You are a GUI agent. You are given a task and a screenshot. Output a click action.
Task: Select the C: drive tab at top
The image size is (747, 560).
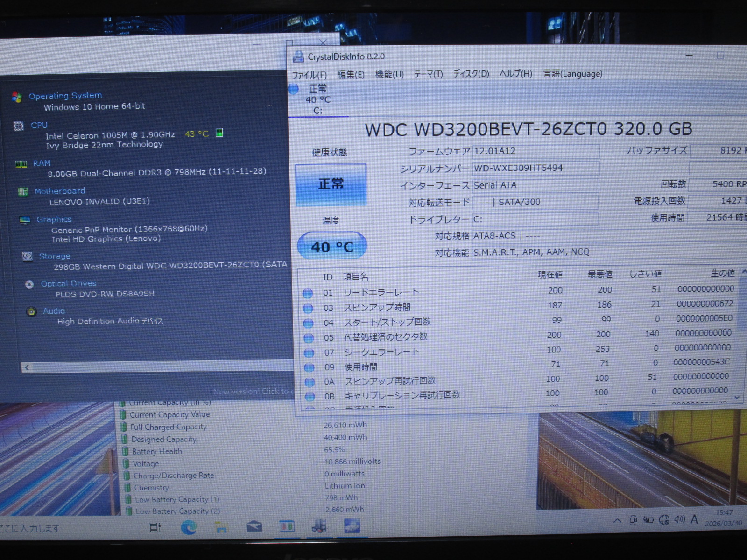point(317,99)
